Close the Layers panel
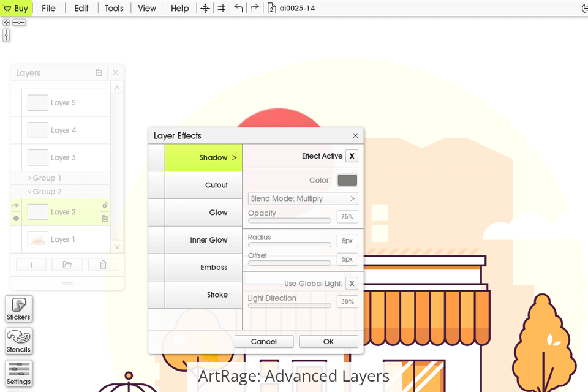 pos(116,73)
